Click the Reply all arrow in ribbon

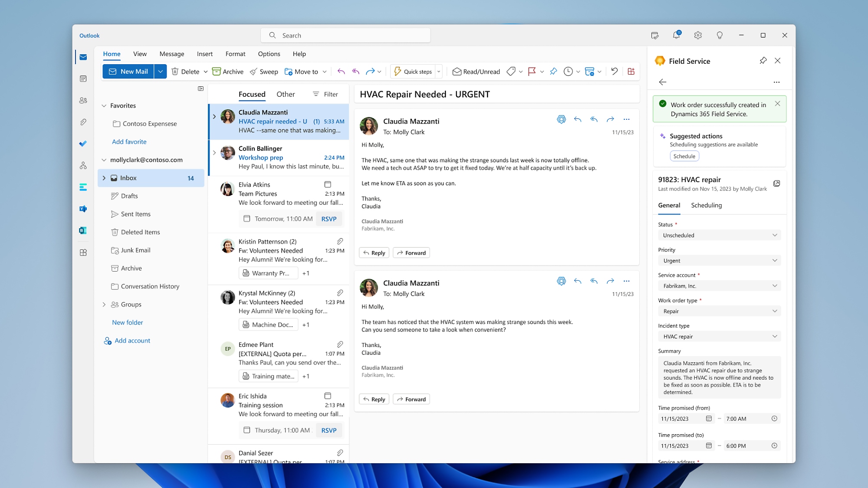(356, 72)
